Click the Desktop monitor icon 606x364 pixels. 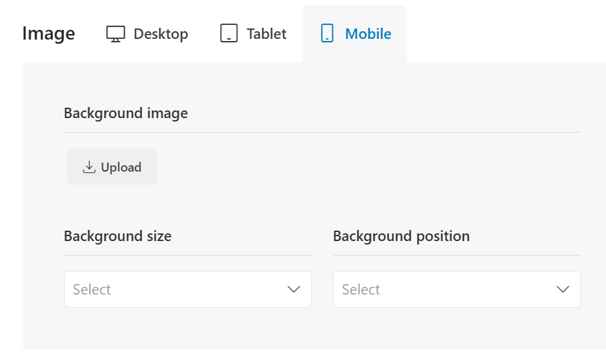click(115, 34)
